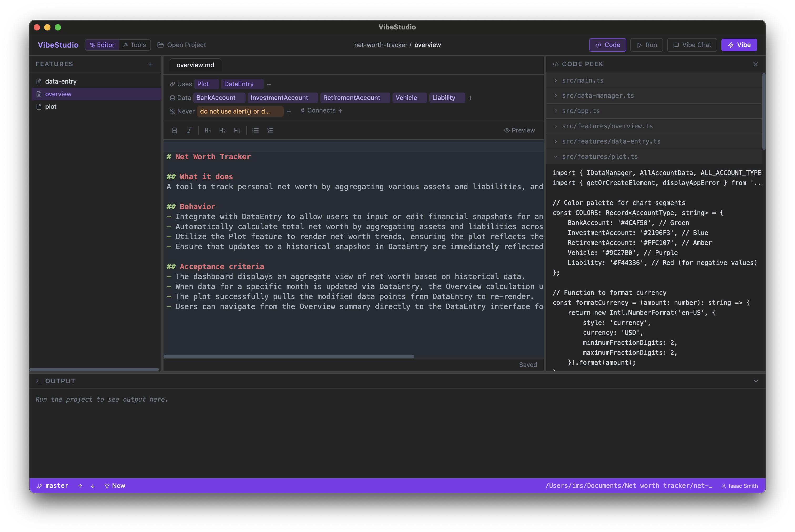The image size is (795, 532).
Task: Toggle bold formatting in editor toolbar
Action: tap(174, 130)
